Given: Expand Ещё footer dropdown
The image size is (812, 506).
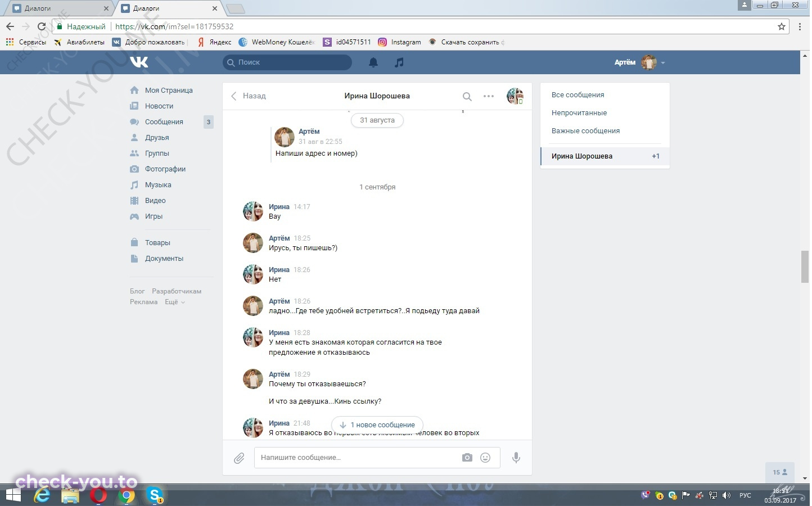Looking at the screenshot, I should point(174,302).
